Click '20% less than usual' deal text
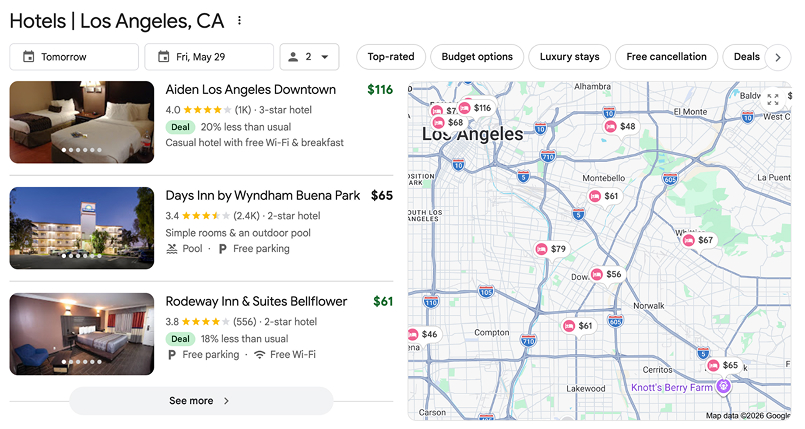The height and width of the screenshot is (429, 805). (x=246, y=127)
